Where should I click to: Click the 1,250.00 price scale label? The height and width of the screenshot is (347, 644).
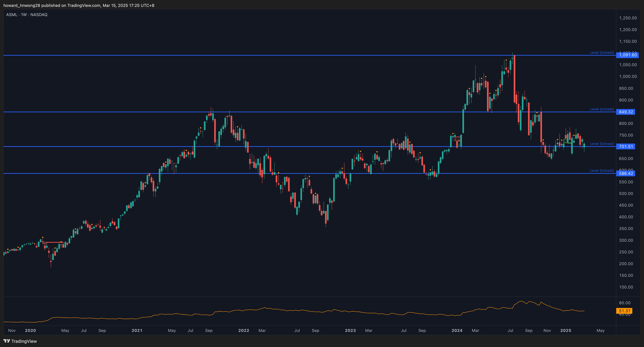(x=628, y=18)
